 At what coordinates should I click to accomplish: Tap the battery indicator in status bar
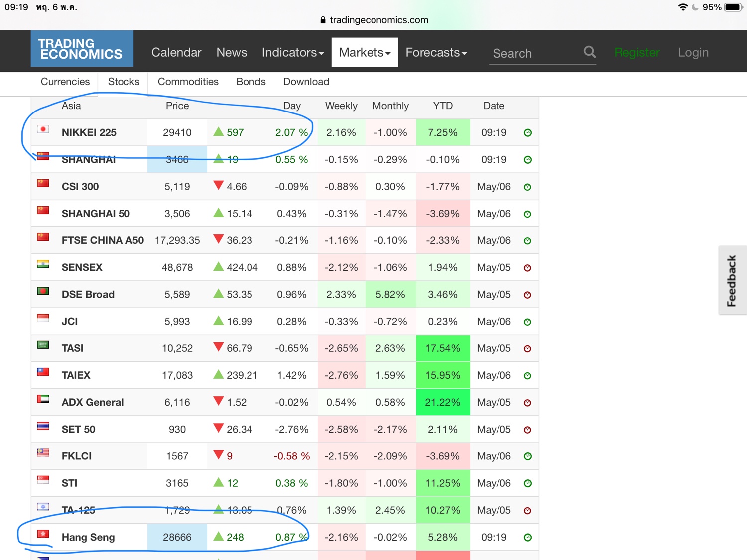[733, 7]
